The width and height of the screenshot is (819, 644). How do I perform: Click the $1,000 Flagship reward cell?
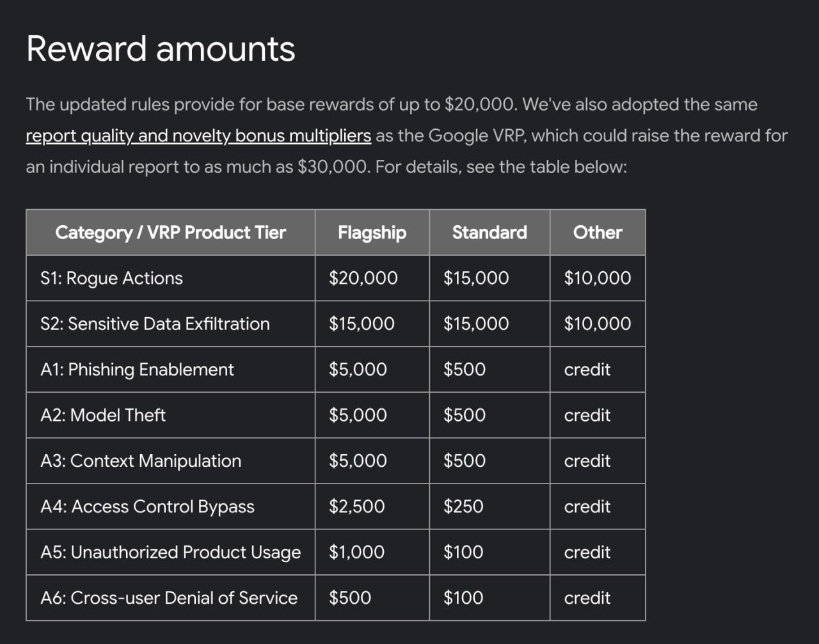tap(356, 553)
